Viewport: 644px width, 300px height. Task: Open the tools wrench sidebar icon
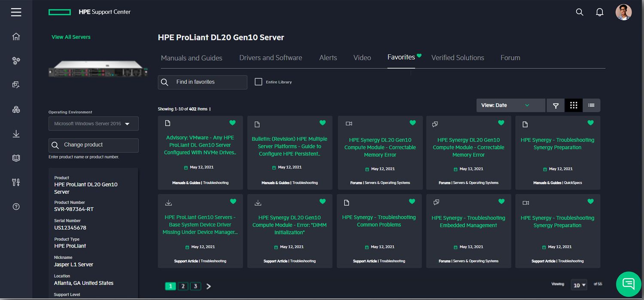16,182
